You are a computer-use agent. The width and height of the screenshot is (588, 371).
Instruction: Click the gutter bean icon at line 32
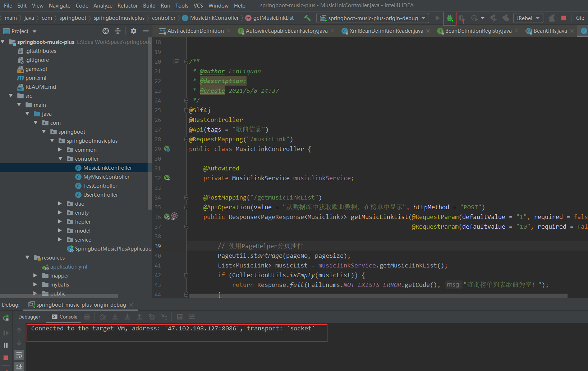coord(167,178)
